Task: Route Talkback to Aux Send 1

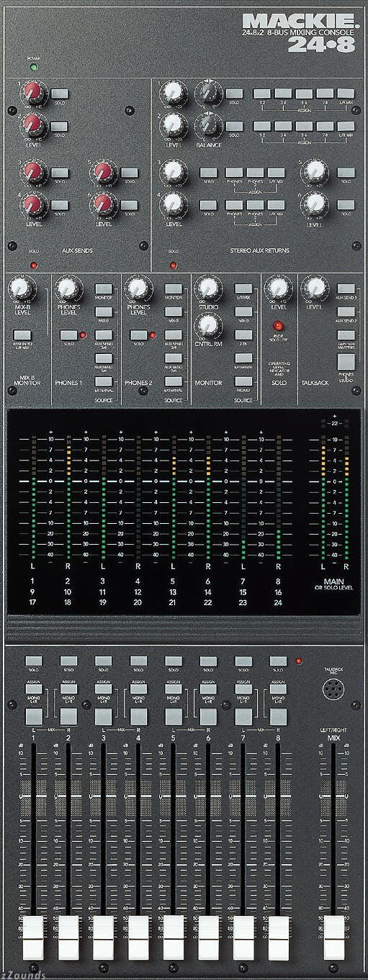Action: click(346, 288)
